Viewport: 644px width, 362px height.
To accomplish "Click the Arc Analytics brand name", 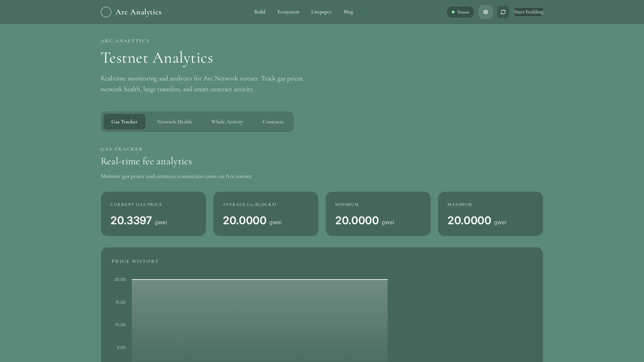I will coord(138,12).
